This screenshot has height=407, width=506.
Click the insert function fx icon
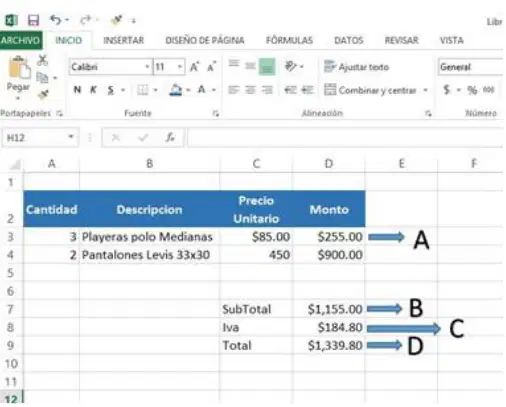[170, 137]
